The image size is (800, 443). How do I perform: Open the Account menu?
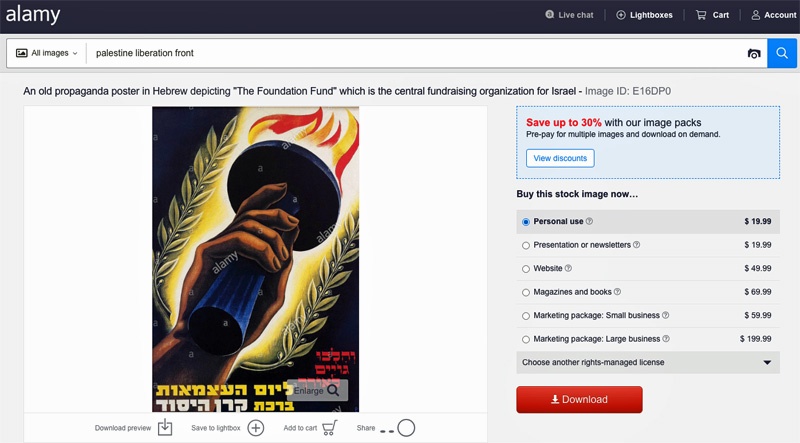pos(773,15)
